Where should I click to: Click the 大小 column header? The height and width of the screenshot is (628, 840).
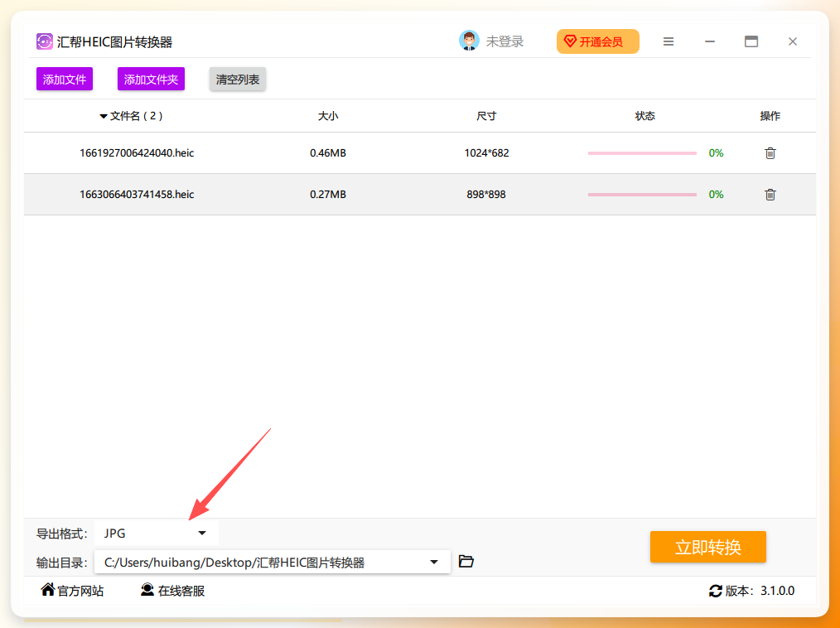pos(328,116)
